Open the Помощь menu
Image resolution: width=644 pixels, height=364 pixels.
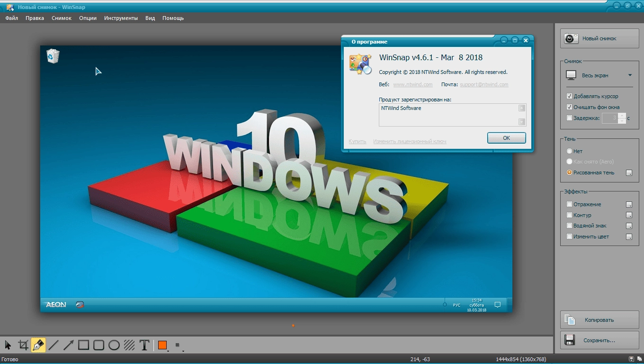[173, 18]
